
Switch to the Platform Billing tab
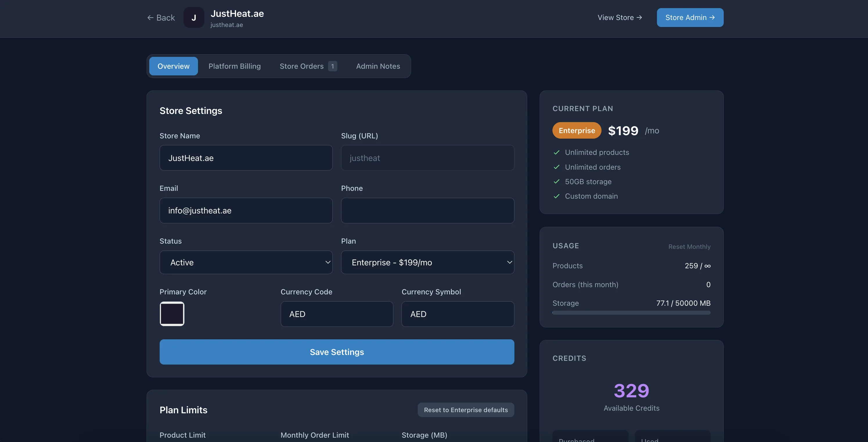coord(235,66)
